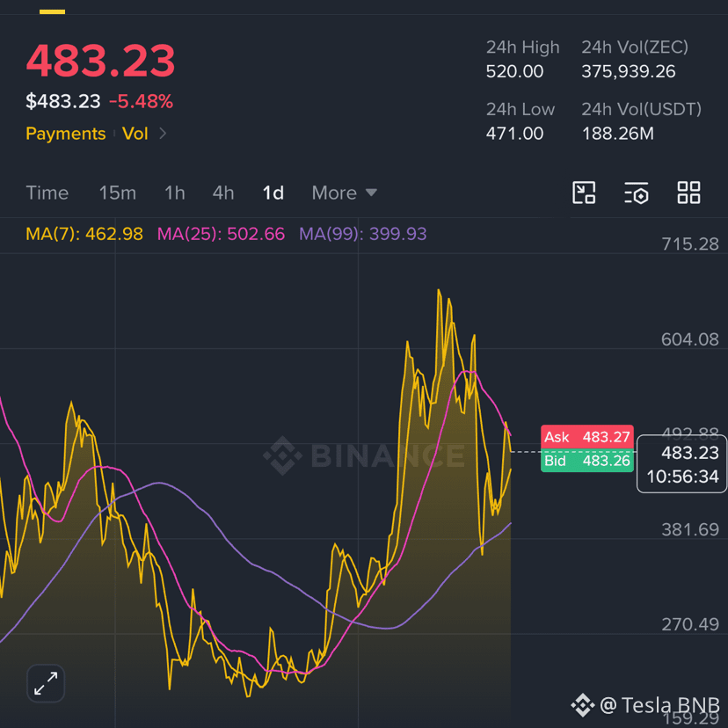Open the grid layout icon
Viewport: 728px width, 728px height.
tap(688, 193)
